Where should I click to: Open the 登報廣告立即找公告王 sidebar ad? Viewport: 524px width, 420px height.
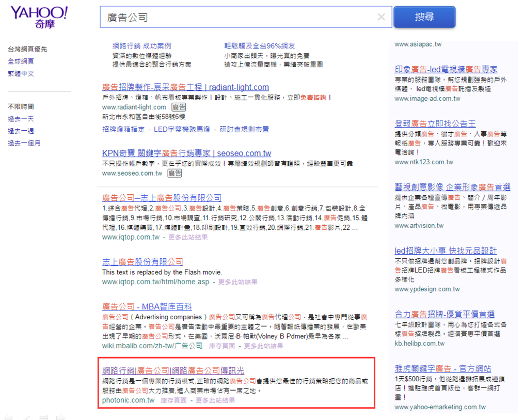coord(435,123)
